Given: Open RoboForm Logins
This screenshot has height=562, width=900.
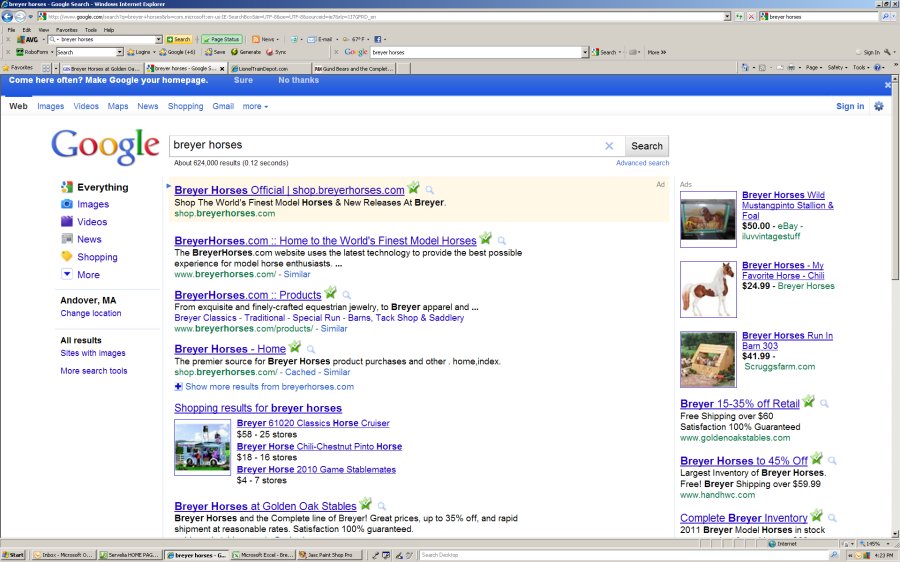Looking at the screenshot, I should pyautogui.click(x=139, y=52).
